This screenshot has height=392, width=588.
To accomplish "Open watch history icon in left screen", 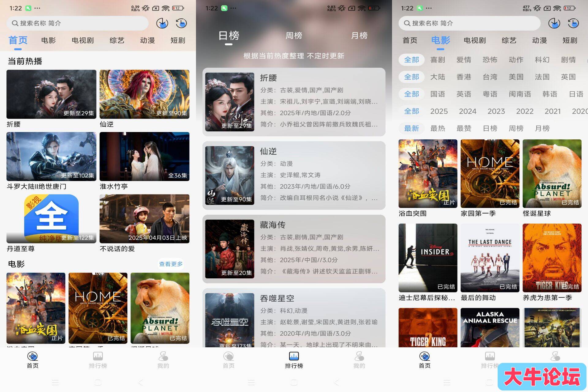I will (181, 23).
